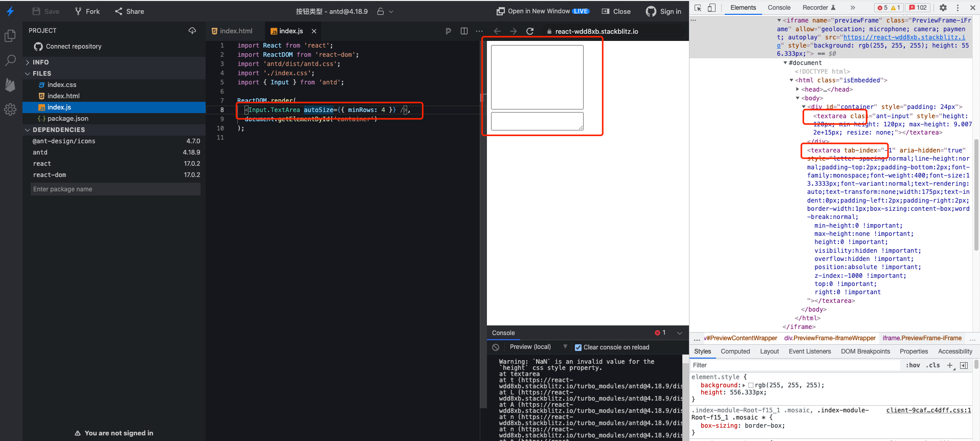
Task: Add a new style rule with the plus icon
Action: 950,365
